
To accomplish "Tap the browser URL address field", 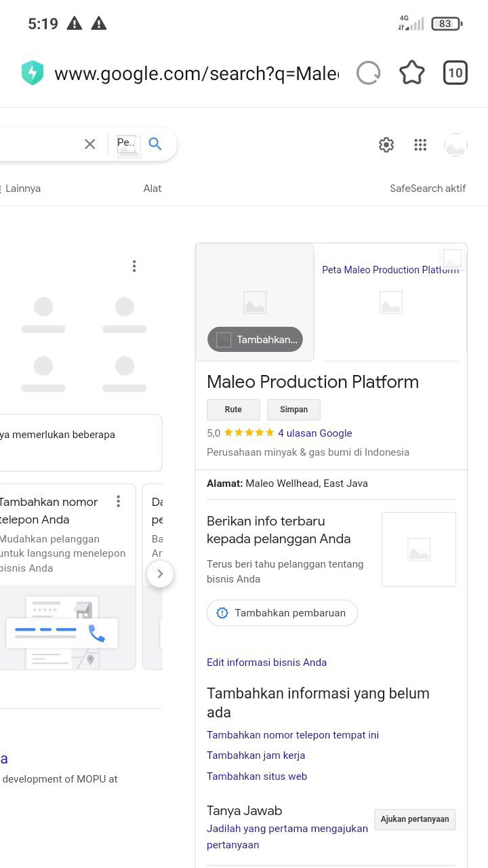I will click(x=197, y=73).
